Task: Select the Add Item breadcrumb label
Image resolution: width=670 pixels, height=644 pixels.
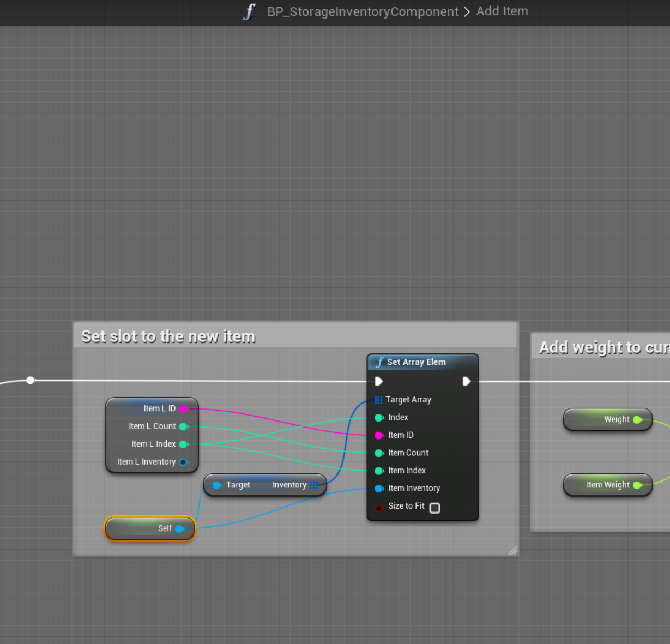Action: pyautogui.click(x=502, y=11)
